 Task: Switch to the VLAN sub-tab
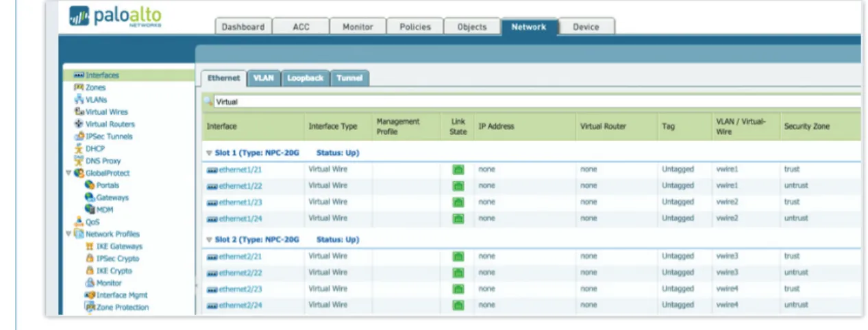[263, 78]
